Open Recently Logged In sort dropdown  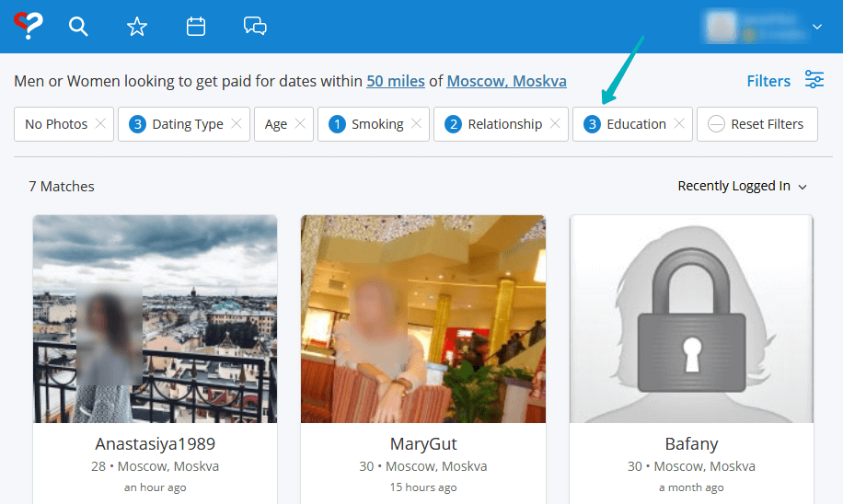(742, 186)
